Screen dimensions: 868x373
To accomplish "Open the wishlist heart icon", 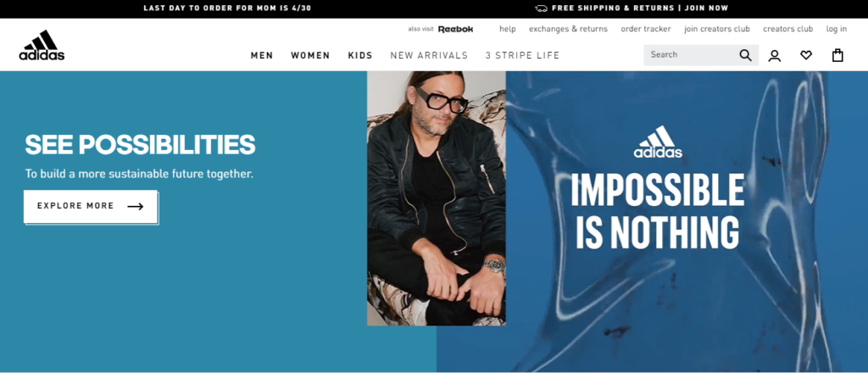I will click(806, 55).
